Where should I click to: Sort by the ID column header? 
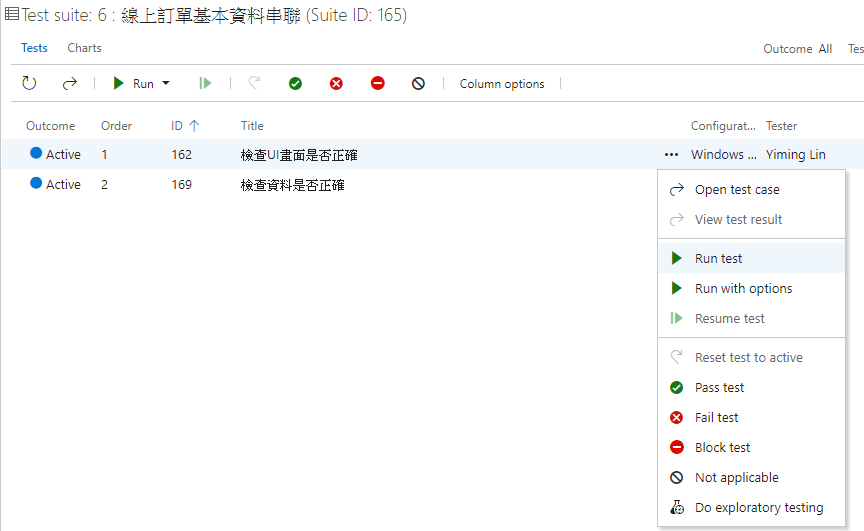[178, 126]
